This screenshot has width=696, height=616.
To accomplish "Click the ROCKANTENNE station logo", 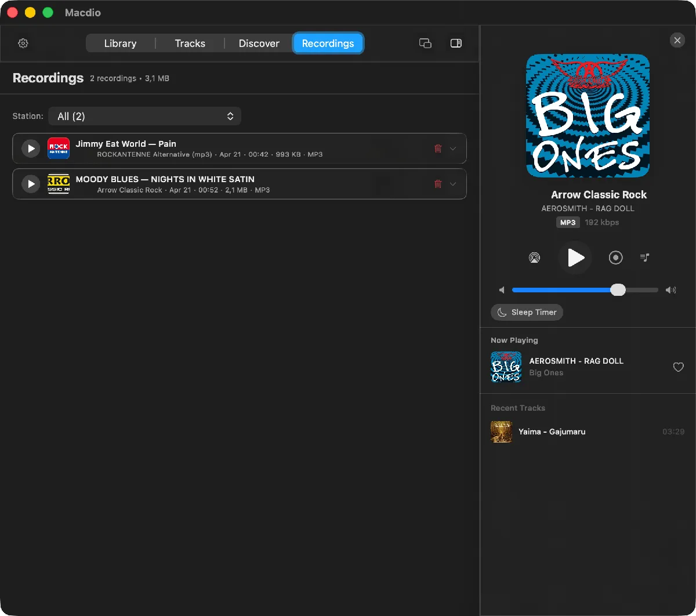I will [x=58, y=148].
